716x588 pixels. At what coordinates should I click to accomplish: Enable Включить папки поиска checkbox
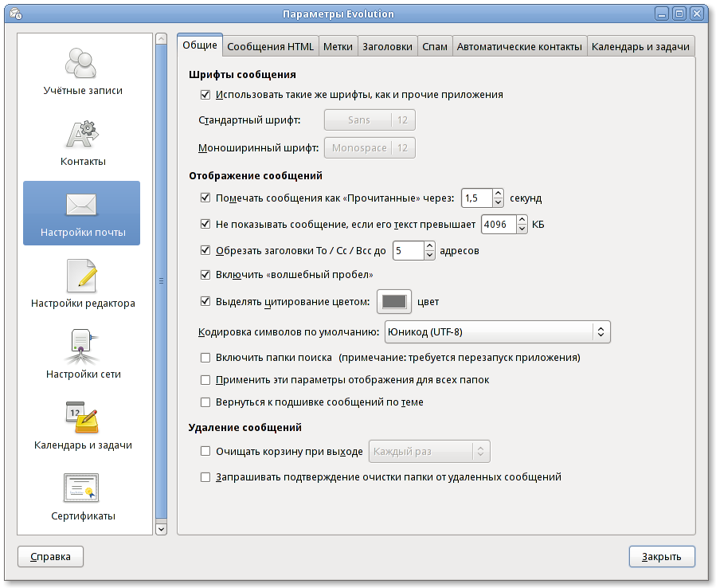point(205,357)
